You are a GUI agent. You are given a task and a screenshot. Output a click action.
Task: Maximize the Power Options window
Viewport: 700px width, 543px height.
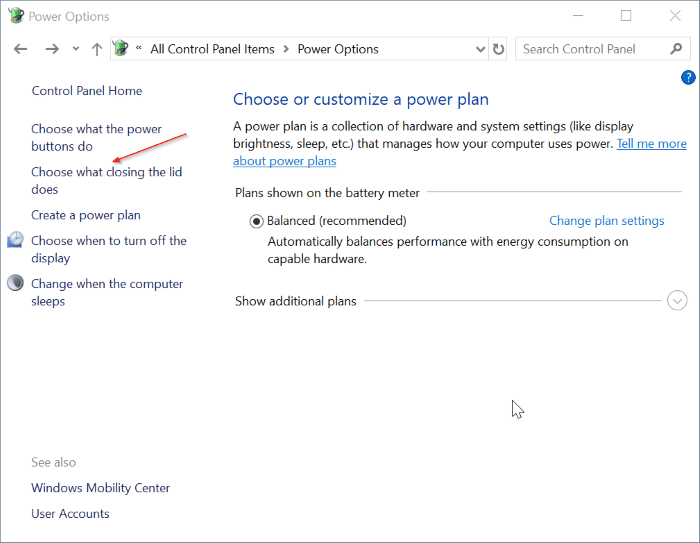626,16
